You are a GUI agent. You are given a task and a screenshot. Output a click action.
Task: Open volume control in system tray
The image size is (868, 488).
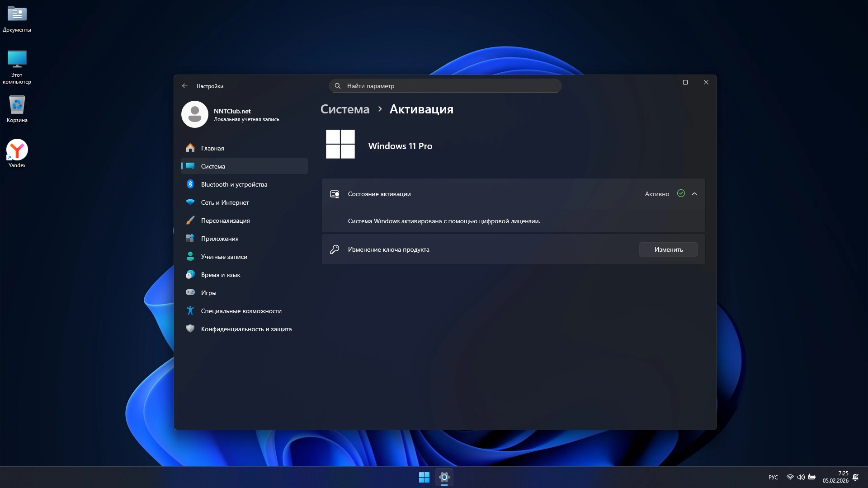pos(801,477)
